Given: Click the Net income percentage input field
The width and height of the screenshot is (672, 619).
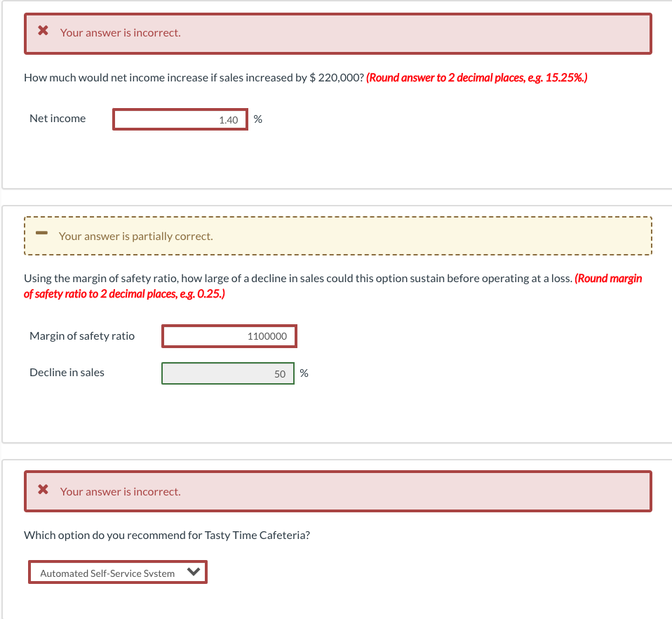Looking at the screenshot, I should coord(180,119).
